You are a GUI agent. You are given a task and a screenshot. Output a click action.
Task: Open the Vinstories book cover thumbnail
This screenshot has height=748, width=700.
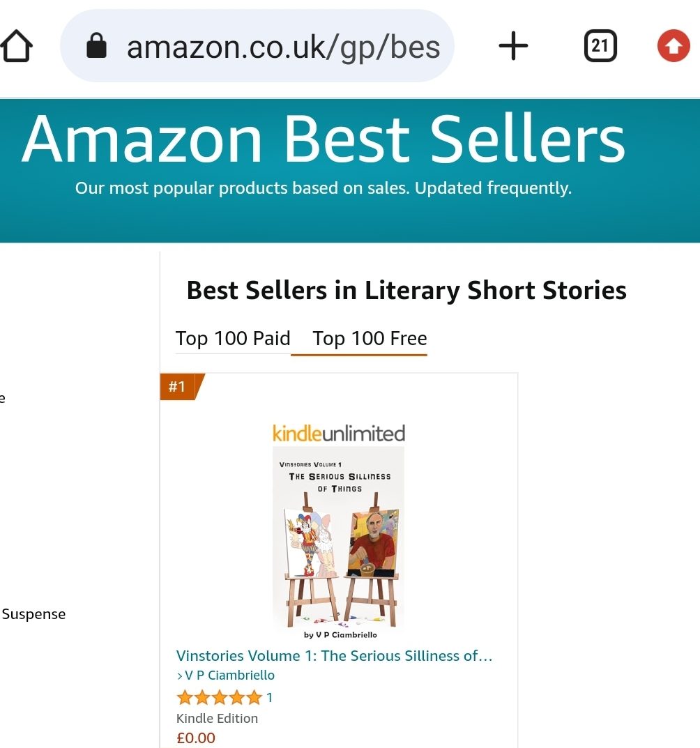pos(338,540)
